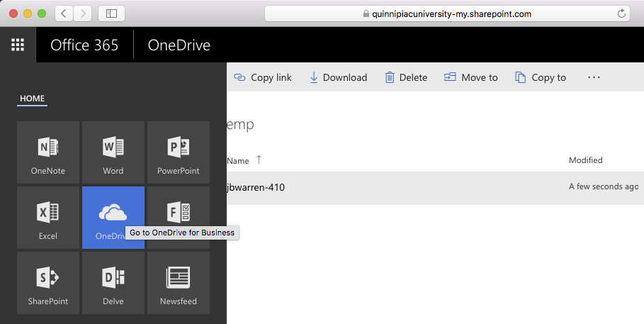Open the Forms tile beside OneDrive
The image size is (644, 324).
[178, 211]
